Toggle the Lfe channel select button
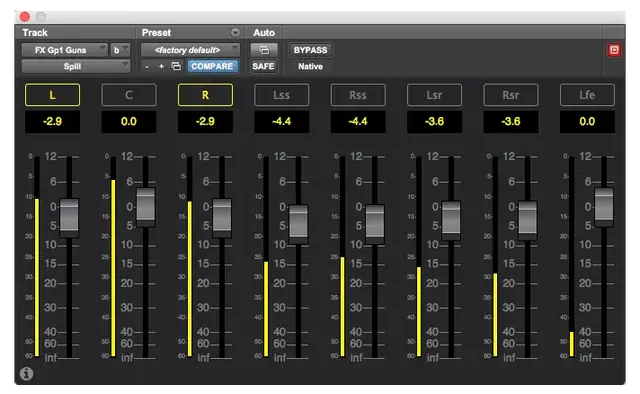 point(587,95)
